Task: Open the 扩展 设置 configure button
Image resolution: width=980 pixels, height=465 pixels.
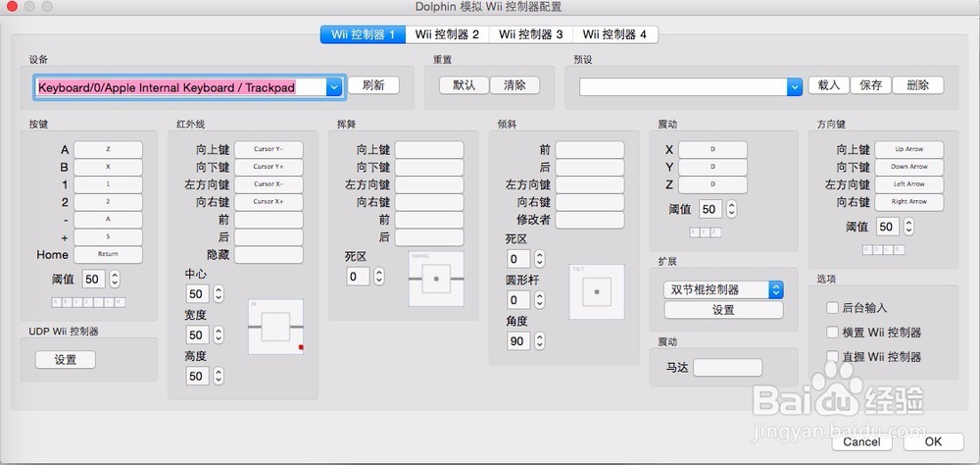Action: tap(723, 310)
